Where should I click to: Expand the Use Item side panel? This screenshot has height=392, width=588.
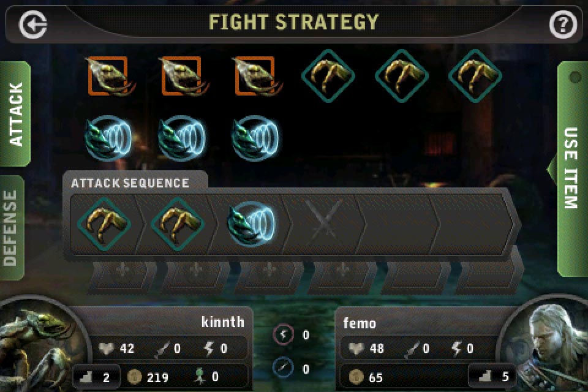(571, 169)
